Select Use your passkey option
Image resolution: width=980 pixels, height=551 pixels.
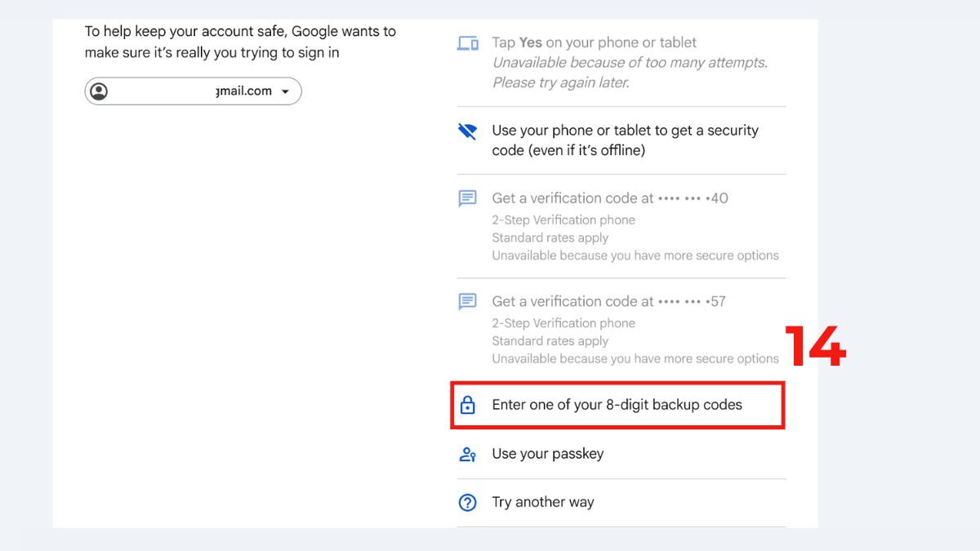pos(547,454)
